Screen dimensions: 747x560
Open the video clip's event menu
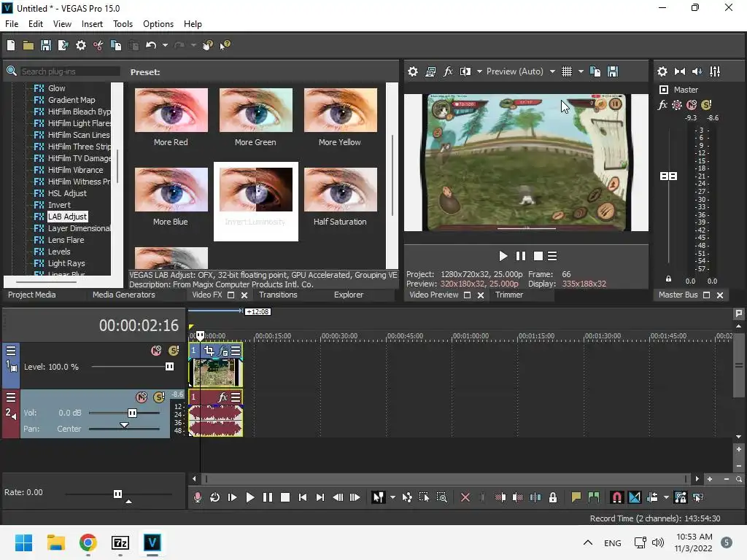[236, 351]
